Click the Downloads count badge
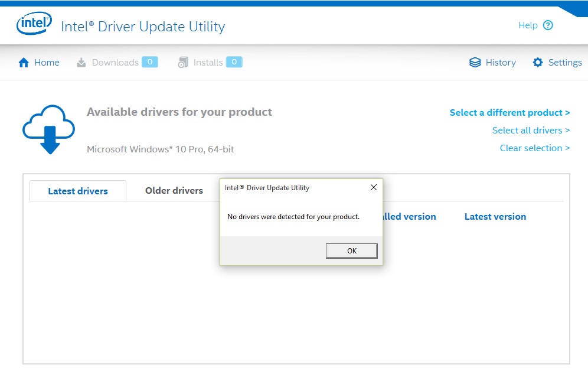This screenshot has height=368, width=588. pyautogui.click(x=150, y=62)
